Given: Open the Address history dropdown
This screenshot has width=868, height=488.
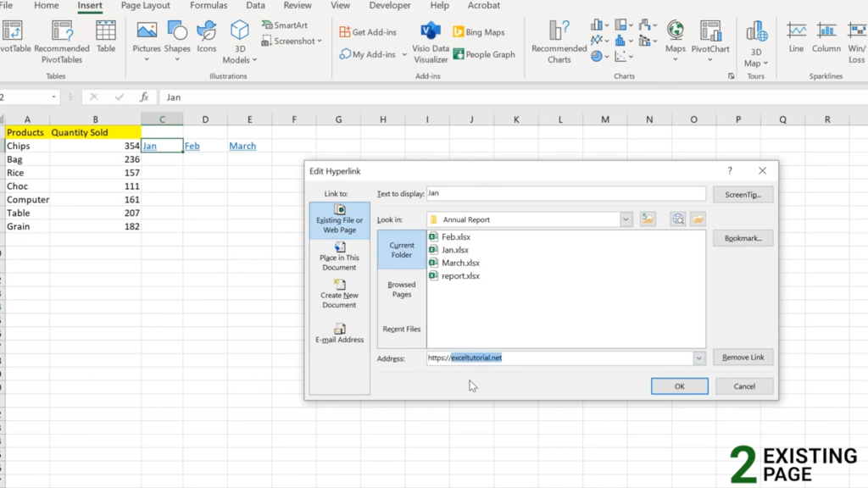Looking at the screenshot, I should (x=699, y=358).
